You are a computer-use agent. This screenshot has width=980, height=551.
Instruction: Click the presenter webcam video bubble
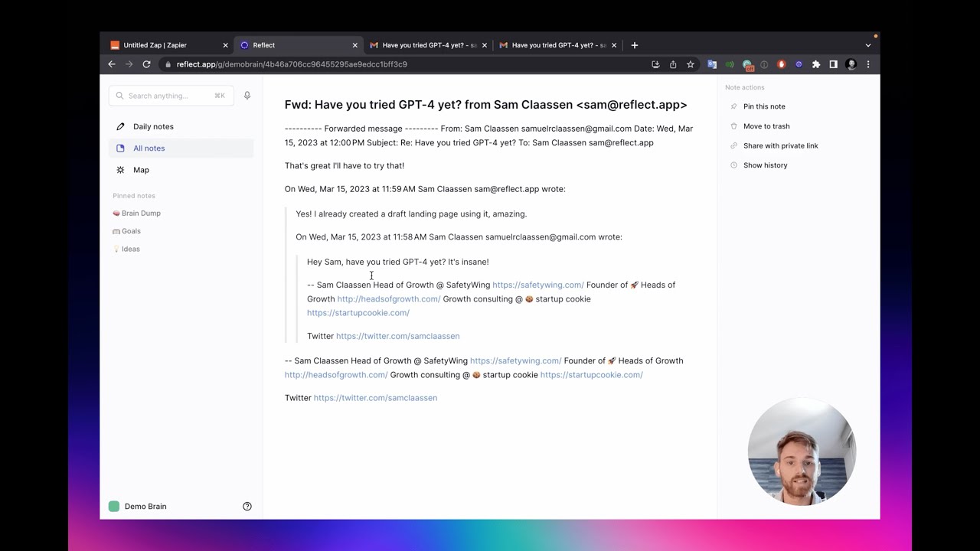802,452
